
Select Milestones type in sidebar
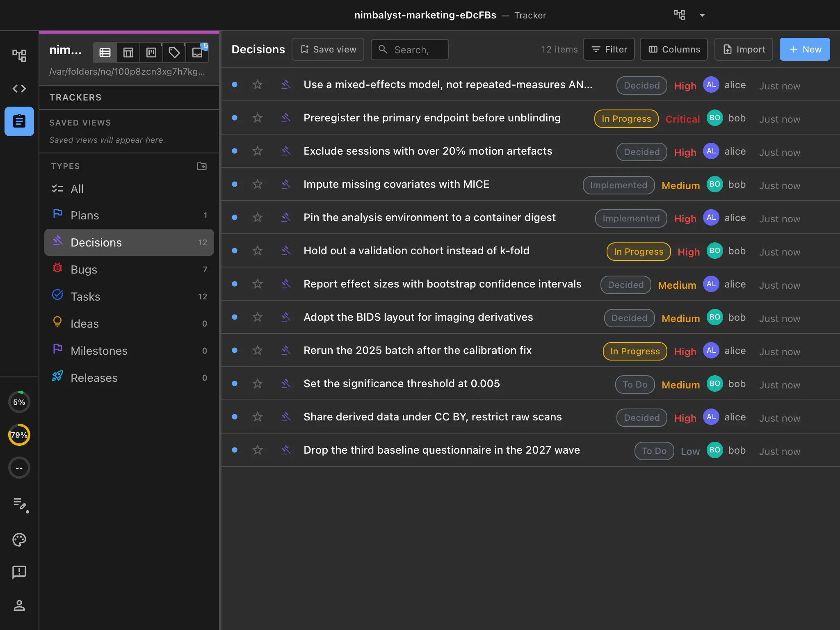pyautogui.click(x=129, y=351)
